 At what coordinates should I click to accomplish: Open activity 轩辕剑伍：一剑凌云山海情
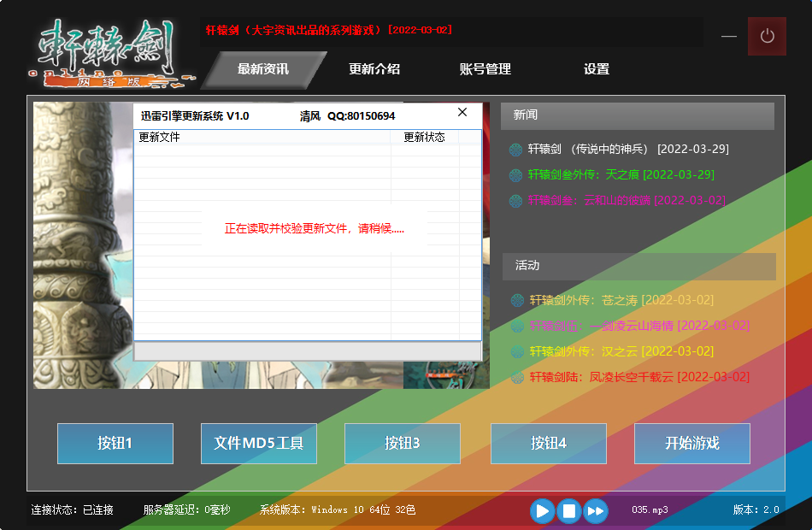(x=639, y=326)
